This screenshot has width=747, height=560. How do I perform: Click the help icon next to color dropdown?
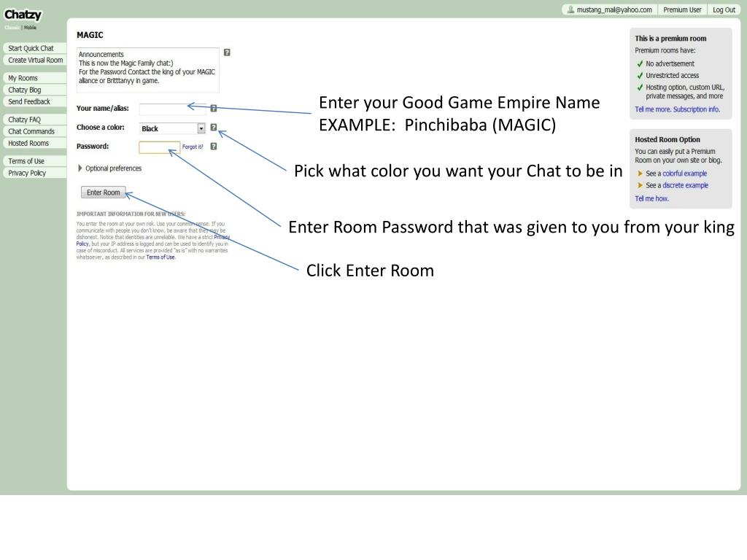pyautogui.click(x=214, y=127)
